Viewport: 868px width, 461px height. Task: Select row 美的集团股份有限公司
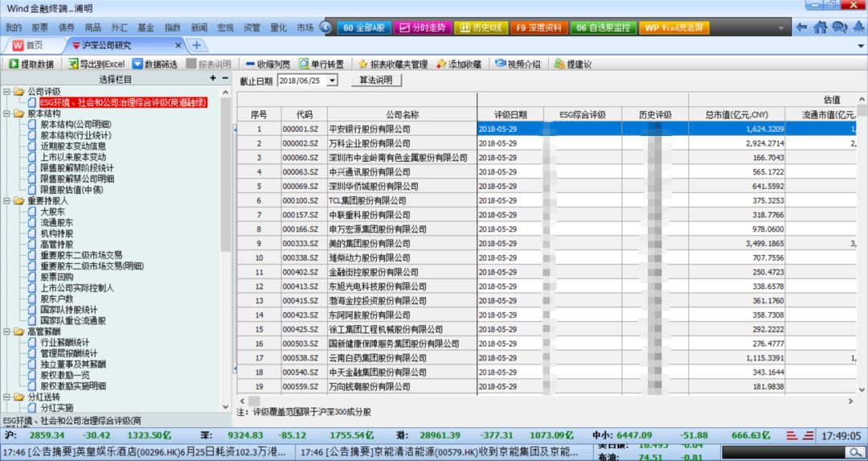pyautogui.click(x=369, y=243)
